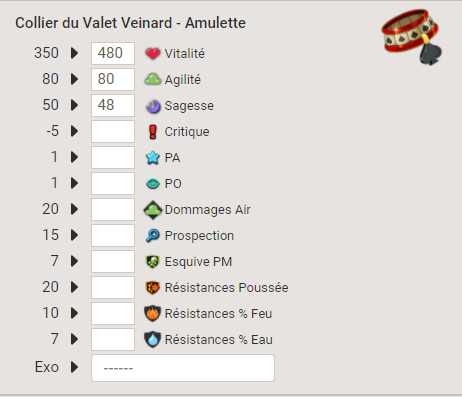The width and height of the screenshot is (462, 397).
Task: Click the Résistances % Eau droplet icon
Action: pos(153,340)
